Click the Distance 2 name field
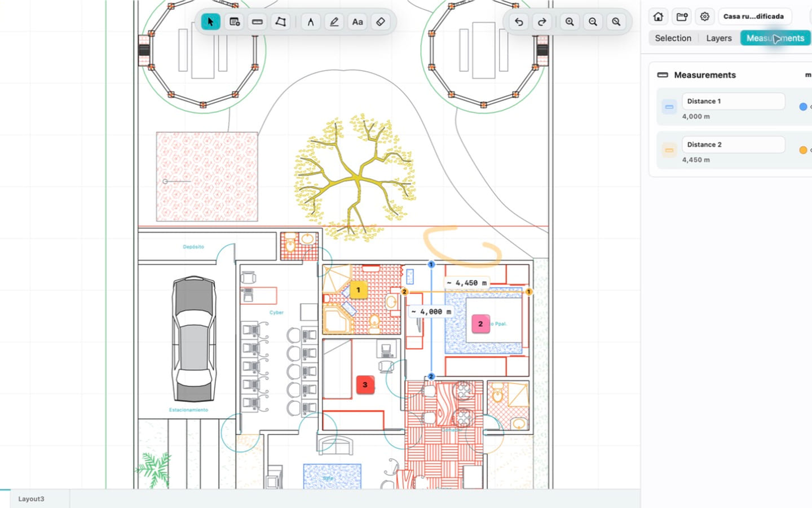812x508 pixels. (x=734, y=144)
